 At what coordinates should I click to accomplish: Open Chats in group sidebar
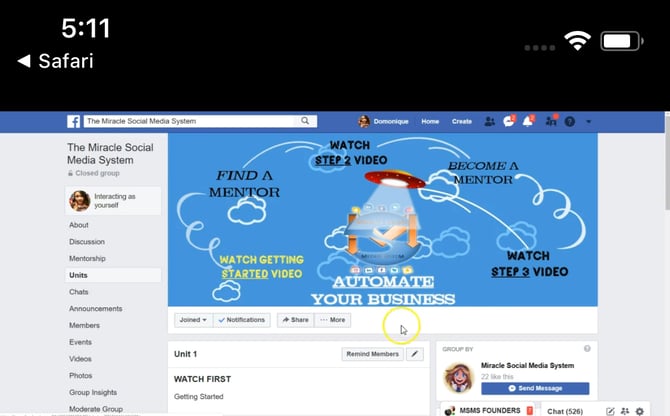click(x=79, y=292)
